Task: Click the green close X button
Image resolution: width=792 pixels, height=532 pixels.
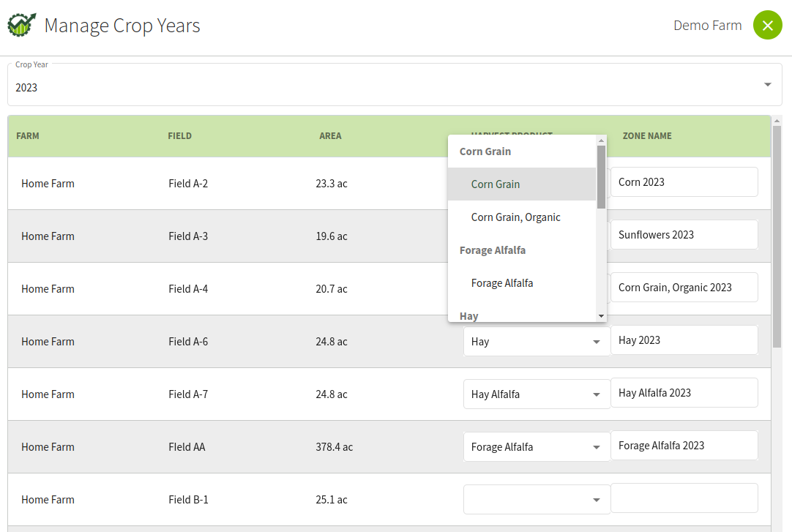Action: pos(767,25)
